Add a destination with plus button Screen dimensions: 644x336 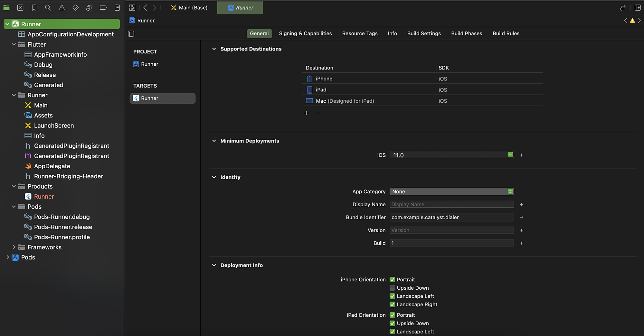(306, 113)
